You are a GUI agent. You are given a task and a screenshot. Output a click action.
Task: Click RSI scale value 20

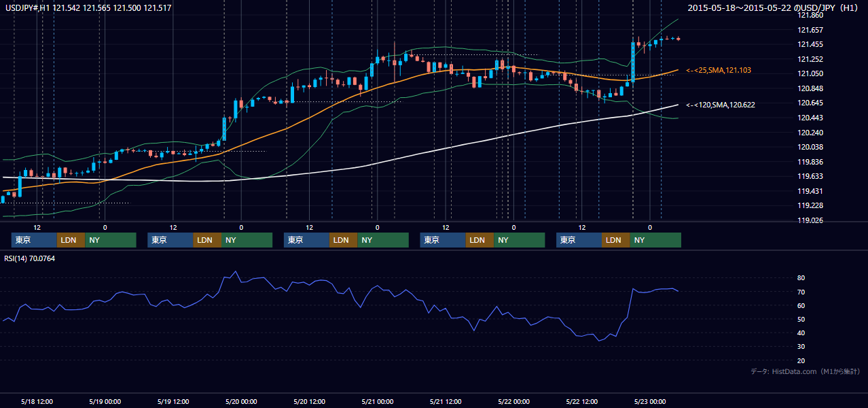[x=801, y=360]
